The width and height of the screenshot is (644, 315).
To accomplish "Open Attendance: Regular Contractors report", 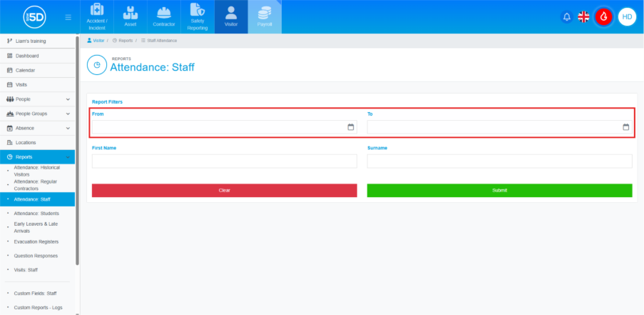I will click(36, 185).
